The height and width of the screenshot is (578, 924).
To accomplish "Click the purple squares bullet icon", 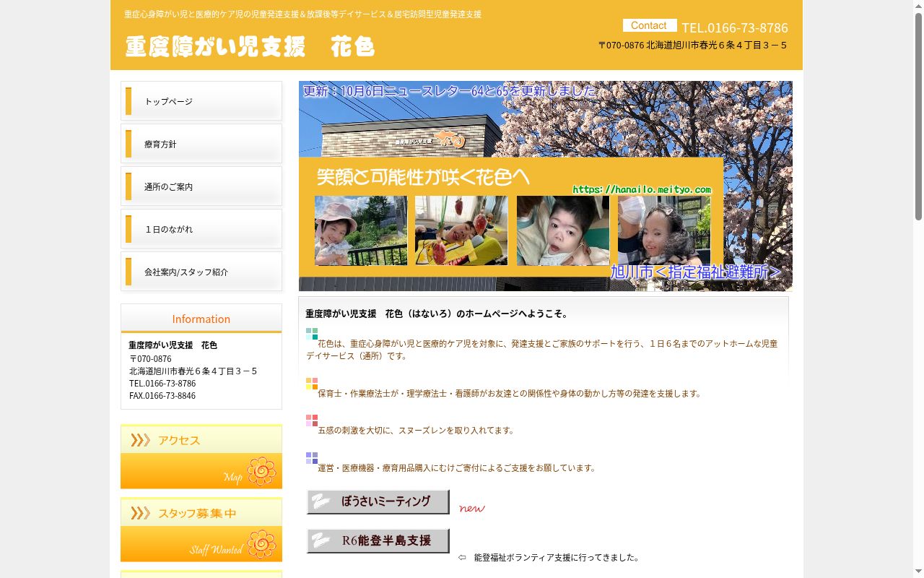I will pos(312,458).
